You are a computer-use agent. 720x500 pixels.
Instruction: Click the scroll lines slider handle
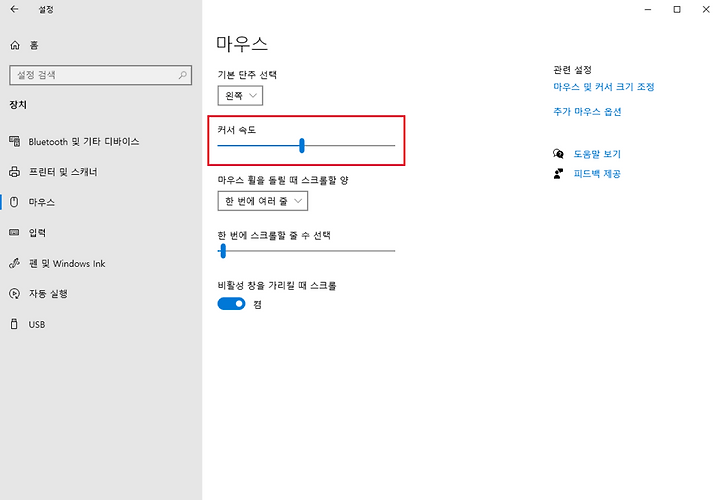[x=223, y=251]
